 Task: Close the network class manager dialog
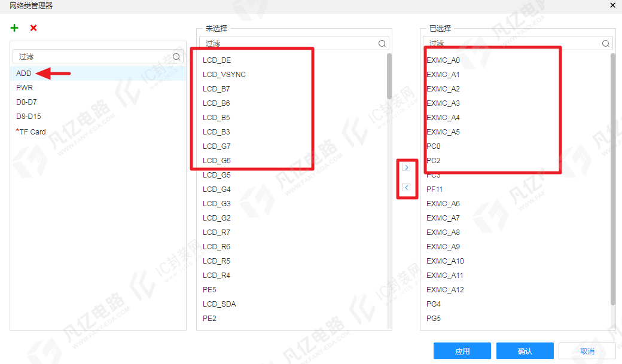pos(613,5)
